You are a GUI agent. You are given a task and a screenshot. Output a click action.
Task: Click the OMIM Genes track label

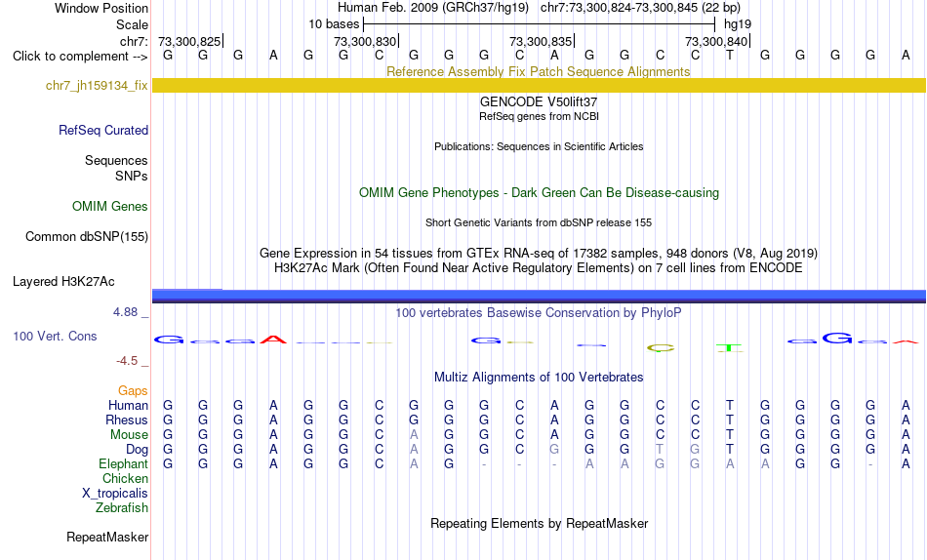coord(110,207)
